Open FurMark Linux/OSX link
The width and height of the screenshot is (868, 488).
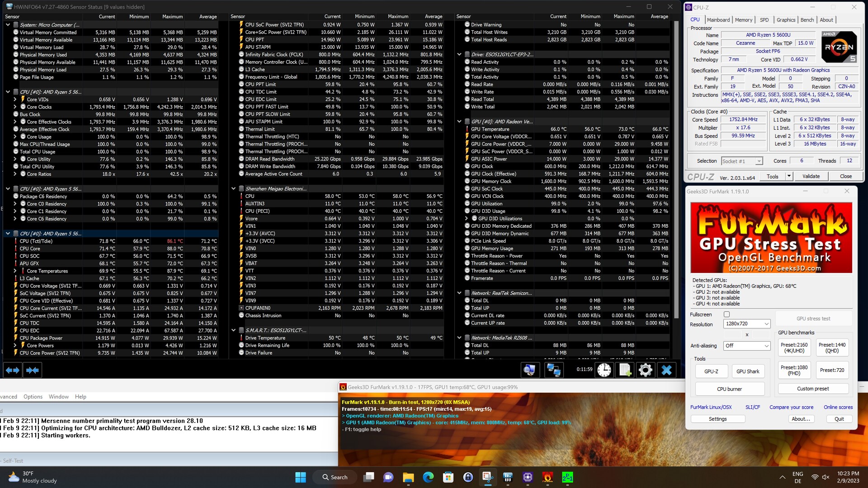pos(711,407)
